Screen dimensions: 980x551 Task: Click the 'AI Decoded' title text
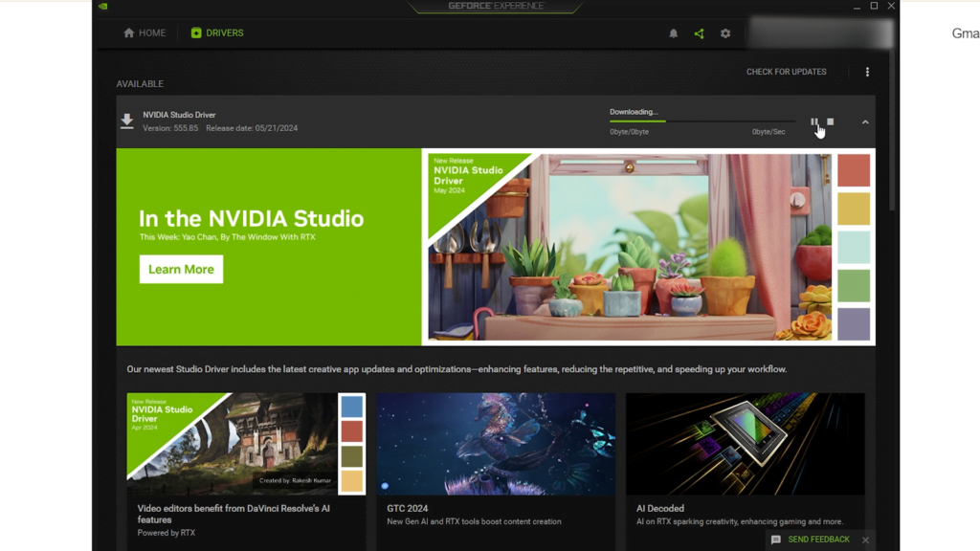pyautogui.click(x=660, y=509)
